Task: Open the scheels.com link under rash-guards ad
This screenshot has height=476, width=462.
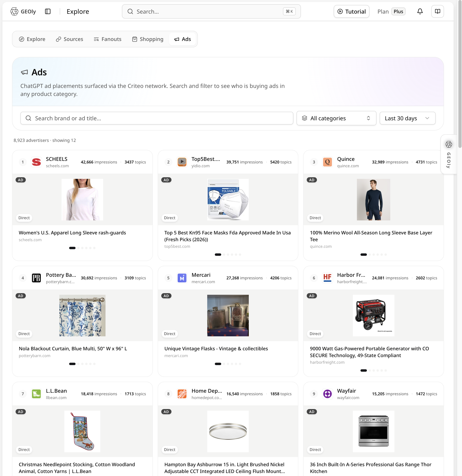Action: (30, 240)
